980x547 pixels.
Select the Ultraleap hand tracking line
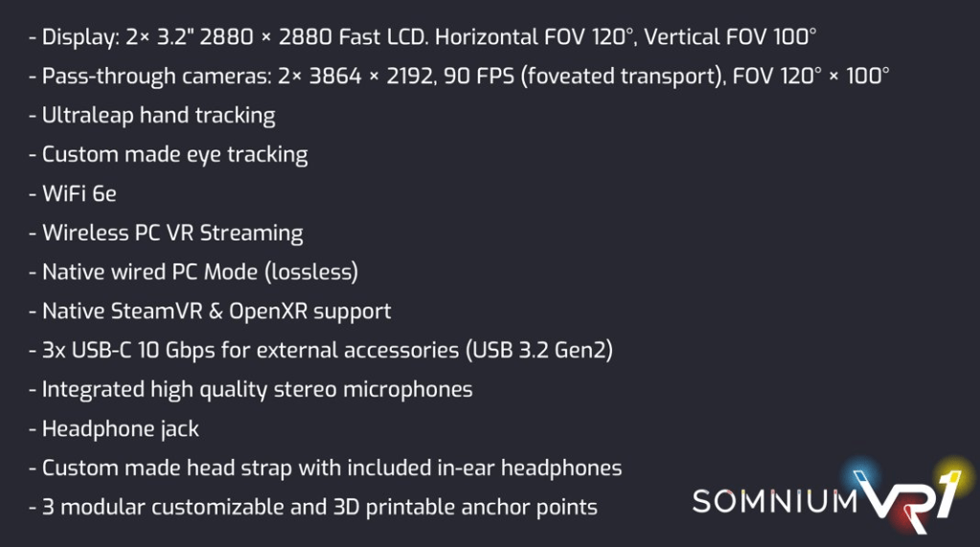coord(152,116)
